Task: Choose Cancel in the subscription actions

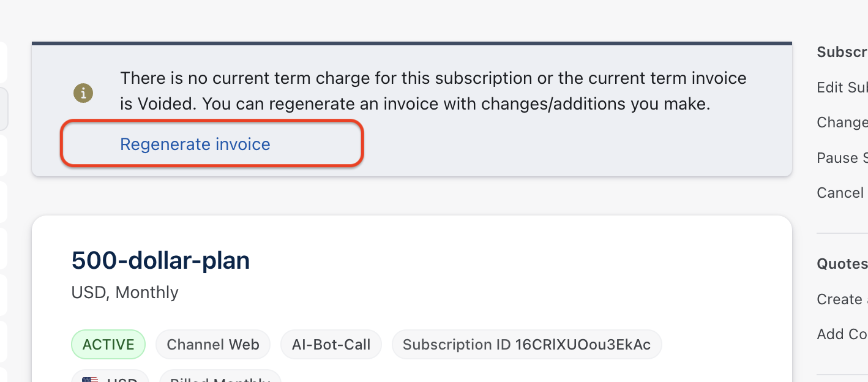Action: pos(840,193)
